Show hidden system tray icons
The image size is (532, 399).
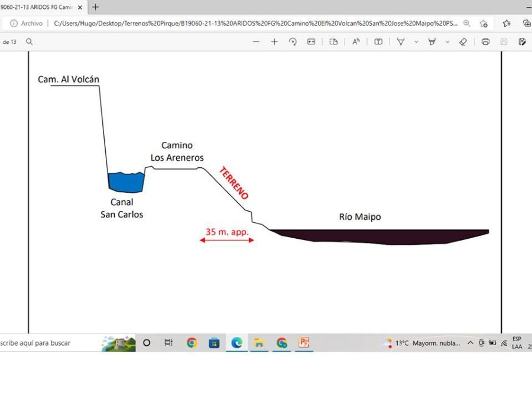pyautogui.click(x=471, y=343)
